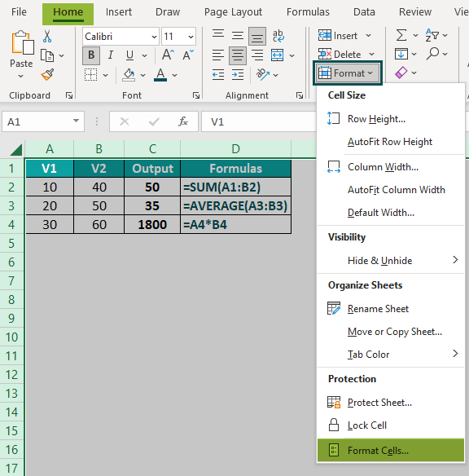Choose Lock Cell menu option
Image resolution: width=469 pixels, height=476 pixels.
(391, 425)
